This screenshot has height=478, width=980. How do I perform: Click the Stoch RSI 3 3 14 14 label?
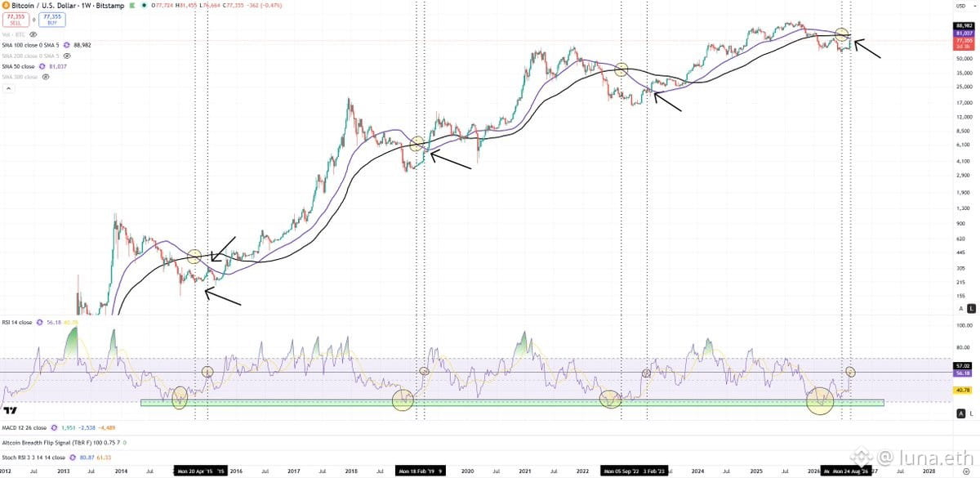(33, 458)
